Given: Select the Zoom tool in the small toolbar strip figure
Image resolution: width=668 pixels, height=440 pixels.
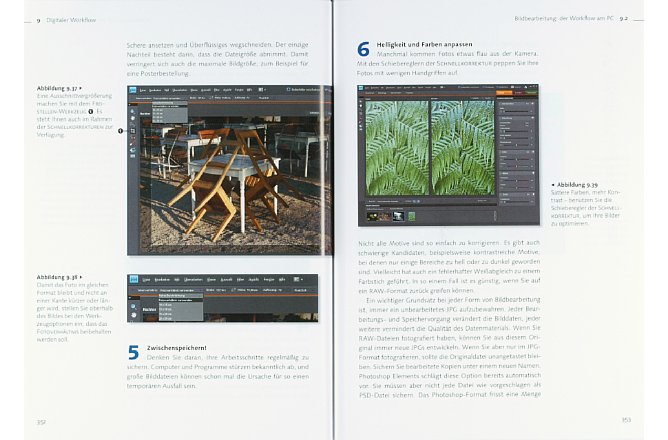Looking at the screenshot, I should tap(133, 307).
